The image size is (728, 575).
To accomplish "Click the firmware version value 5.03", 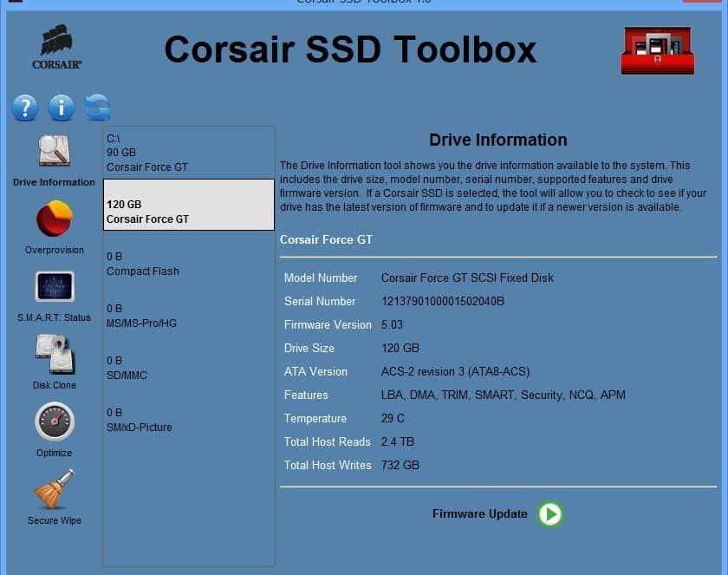I will tap(392, 324).
